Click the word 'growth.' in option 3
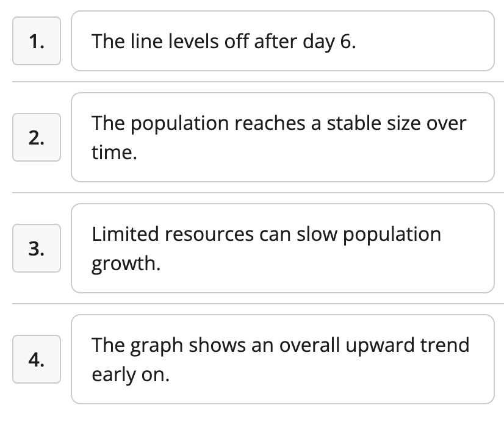Viewport: 504px width, 422px height. coord(126,264)
